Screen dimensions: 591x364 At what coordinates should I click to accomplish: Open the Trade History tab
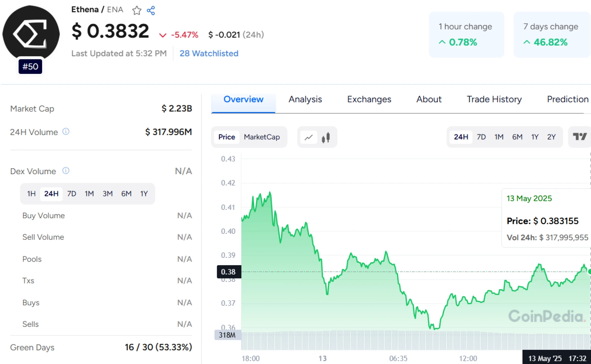click(494, 99)
